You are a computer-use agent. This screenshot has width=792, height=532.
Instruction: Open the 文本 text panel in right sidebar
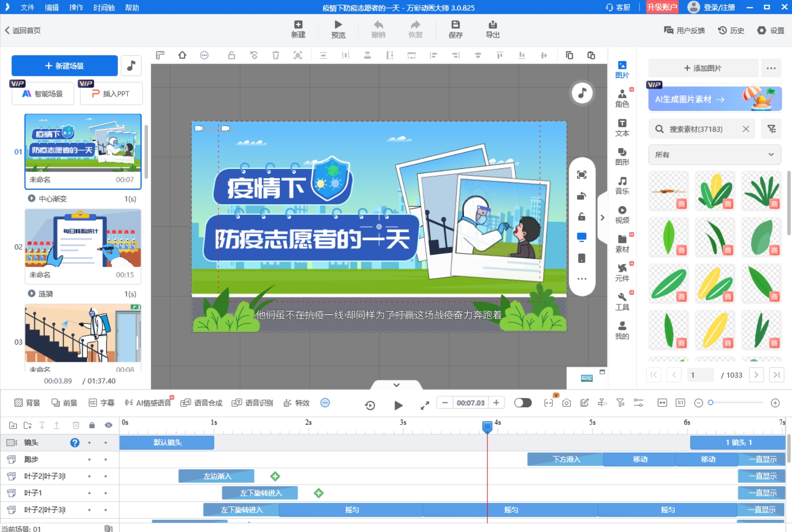622,127
